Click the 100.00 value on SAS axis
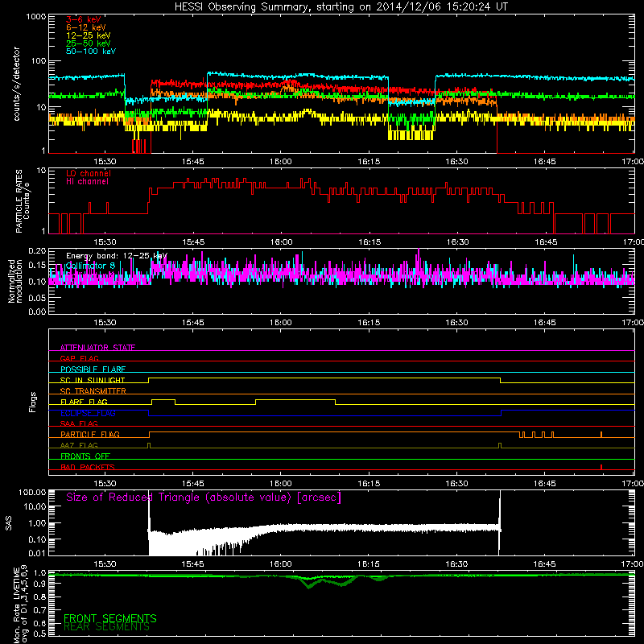Viewport: 644px width, 644px height. (x=32, y=492)
